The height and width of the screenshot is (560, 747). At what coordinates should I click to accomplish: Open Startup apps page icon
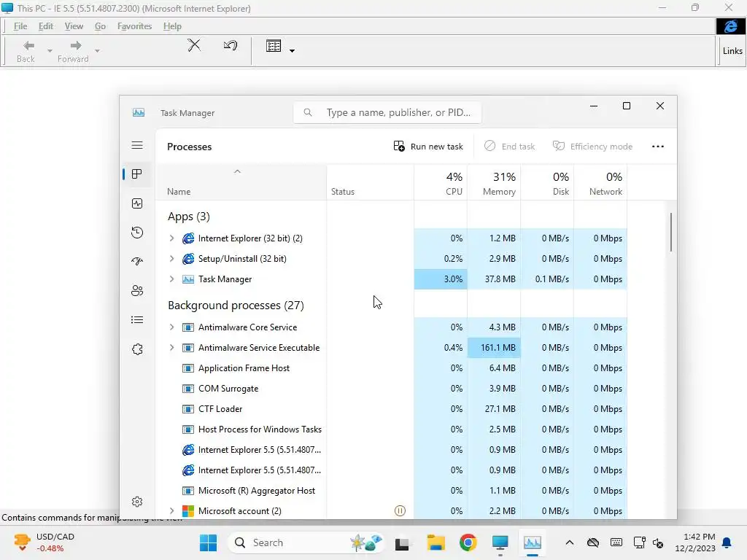point(137,262)
